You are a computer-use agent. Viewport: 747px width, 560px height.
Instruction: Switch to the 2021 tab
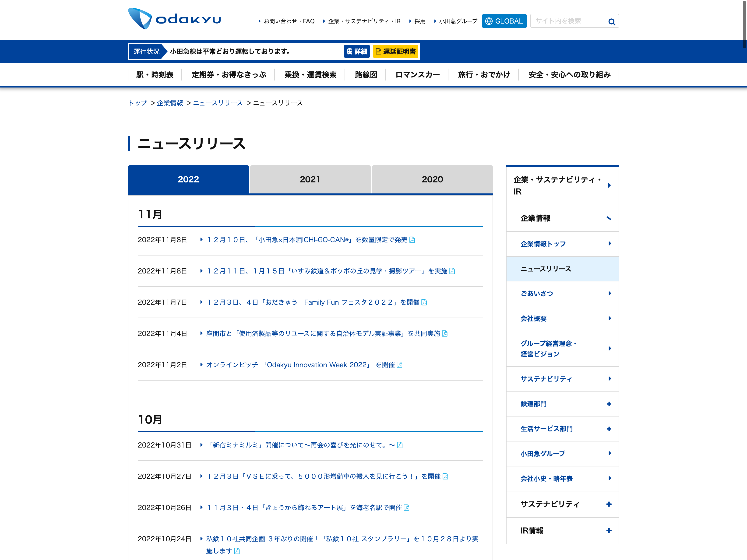(x=310, y=179)
